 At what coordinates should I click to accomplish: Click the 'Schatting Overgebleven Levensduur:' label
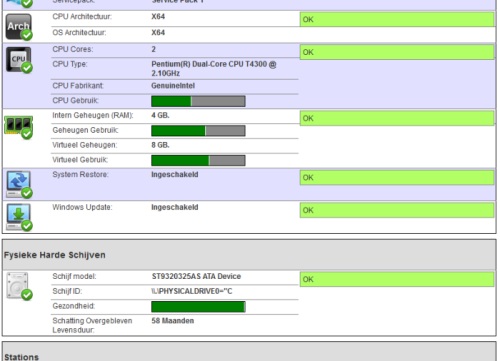(x=92, y=325)
